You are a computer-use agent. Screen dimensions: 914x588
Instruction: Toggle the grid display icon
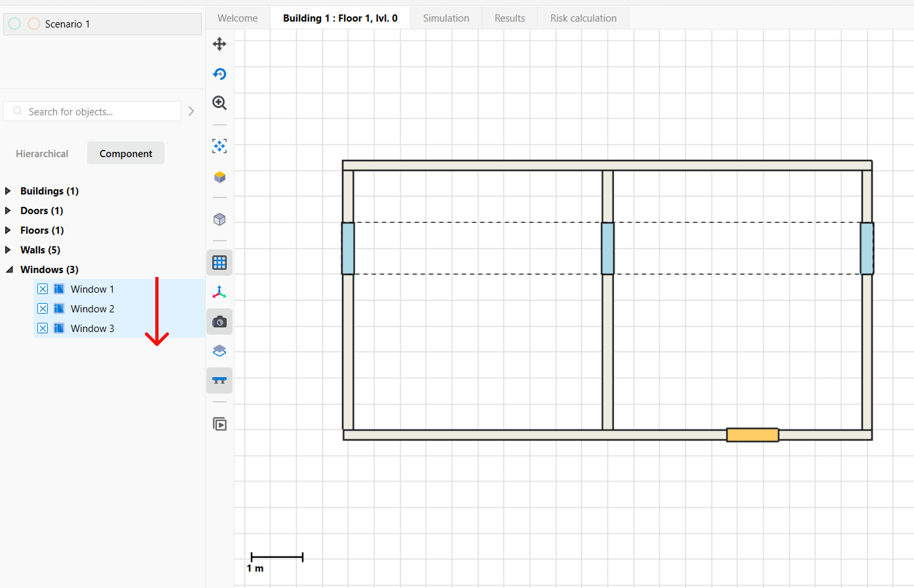(x=219, y=263)
